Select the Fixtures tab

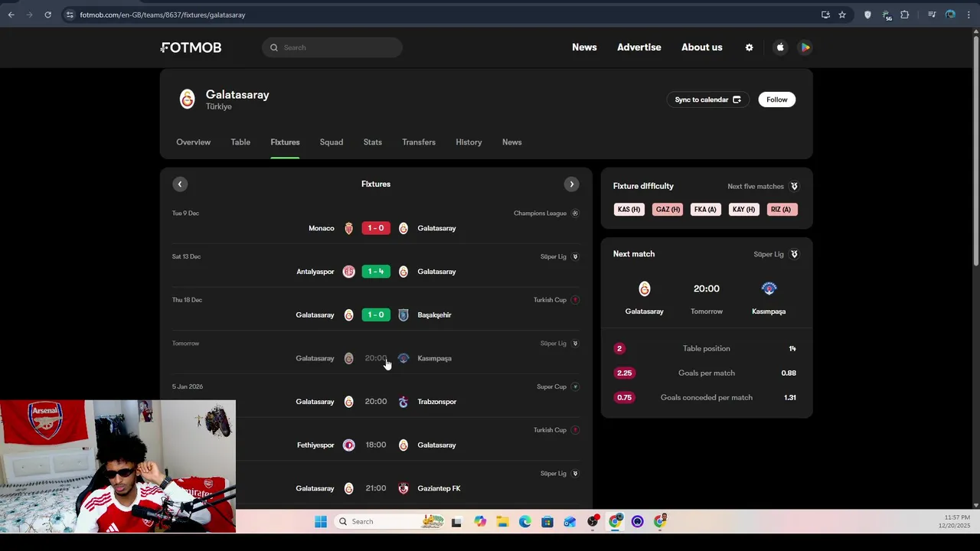coord(285,142)
